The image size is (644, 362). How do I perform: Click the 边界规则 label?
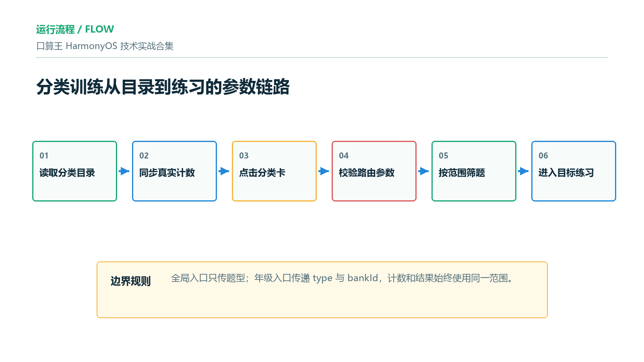pyautogui.click(x=130, y=281)
